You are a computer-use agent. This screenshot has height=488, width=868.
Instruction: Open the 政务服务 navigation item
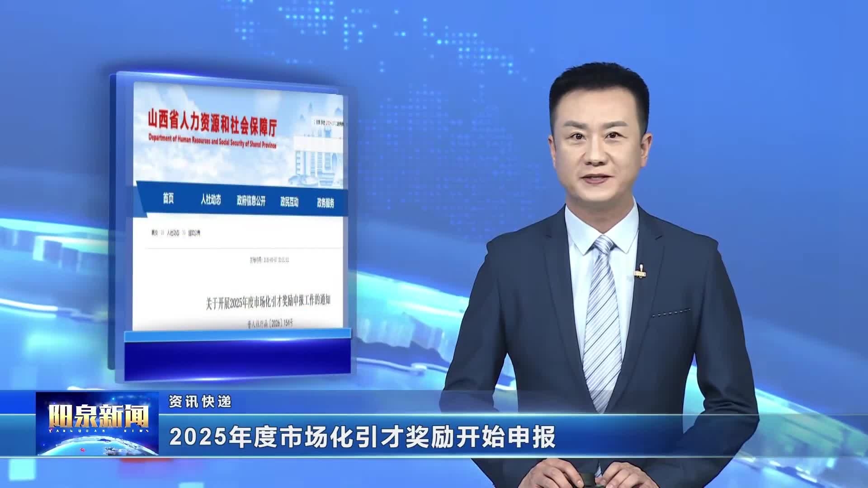(325, 203)
